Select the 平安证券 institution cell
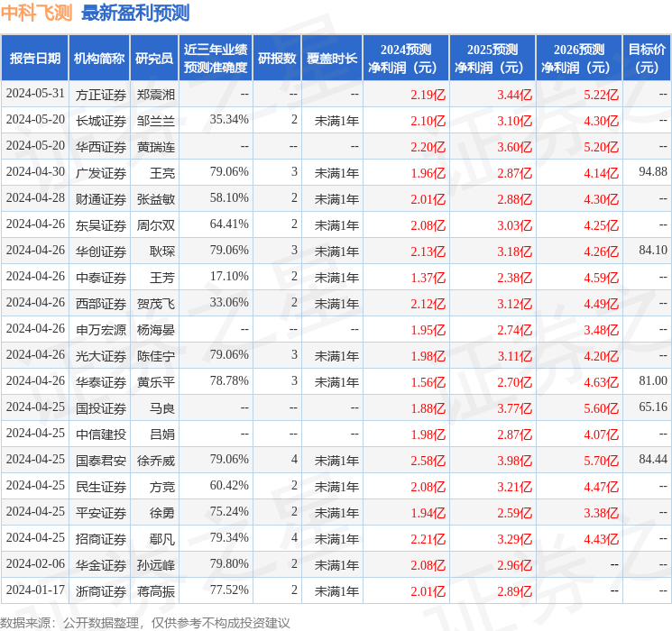This screenshot has width=672, height=631. point(101,513)
